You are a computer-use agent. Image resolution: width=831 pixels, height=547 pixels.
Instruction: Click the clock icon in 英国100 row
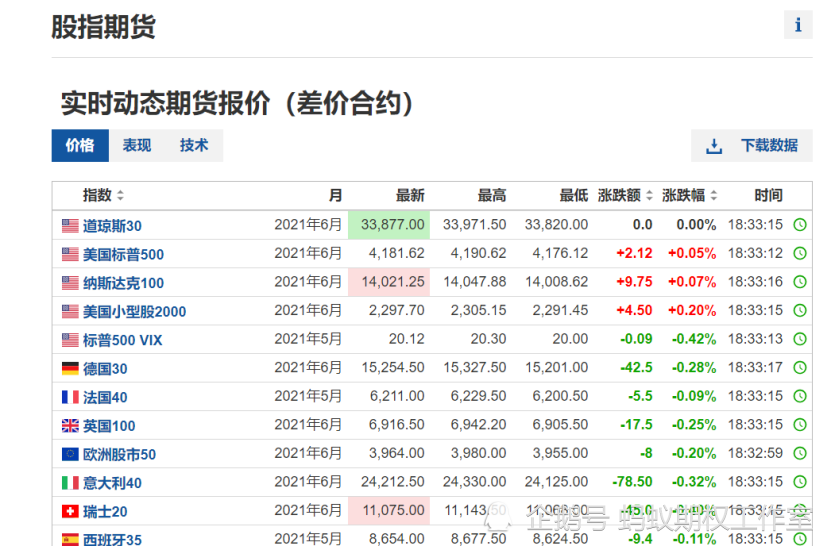(800, 425)
